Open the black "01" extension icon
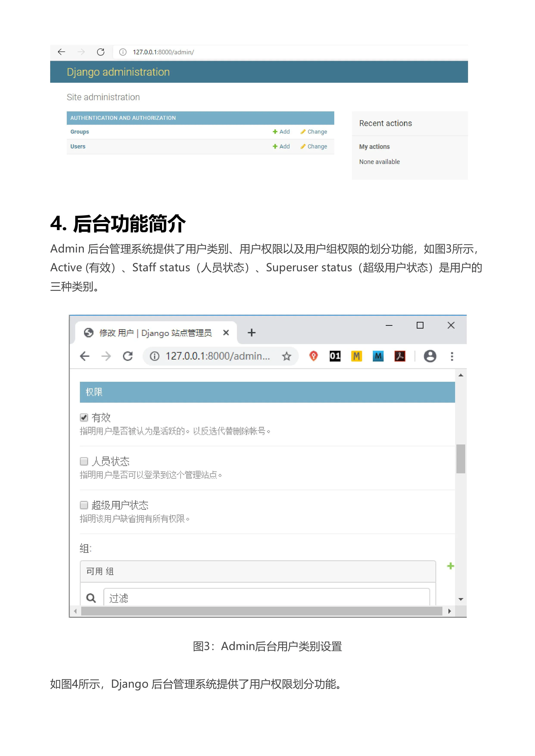The image size is (535, 756). [336, 357]
